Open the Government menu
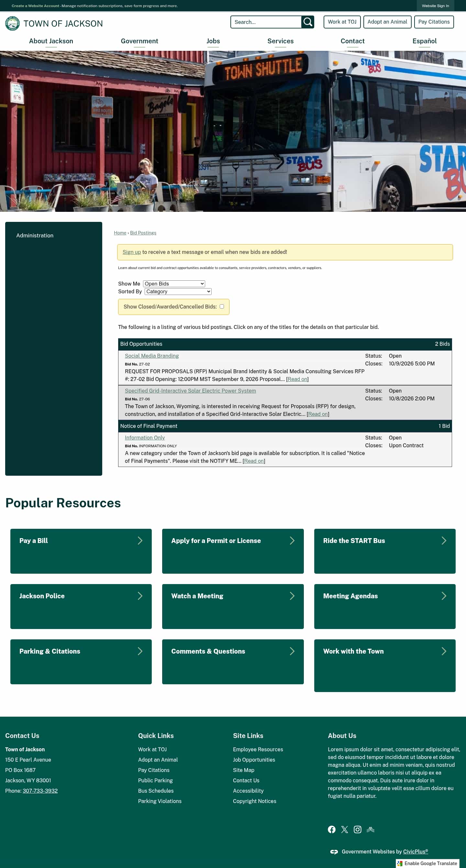 [x=139, y=41]
